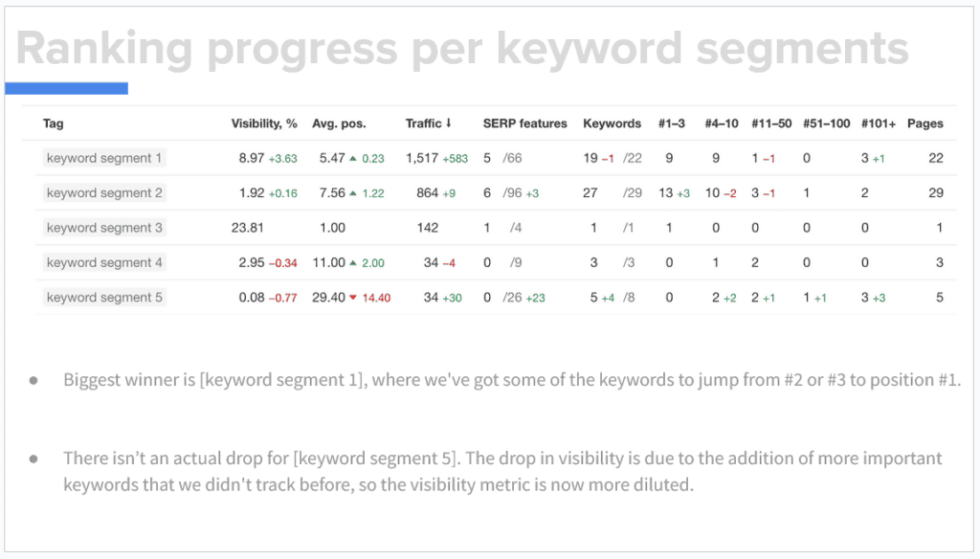The width and height of the screenshot is (980, 559).
Task: Click red down arrow in segment 5 Avg. pos.
Action: pyautogui.click(x=353, y=298)
